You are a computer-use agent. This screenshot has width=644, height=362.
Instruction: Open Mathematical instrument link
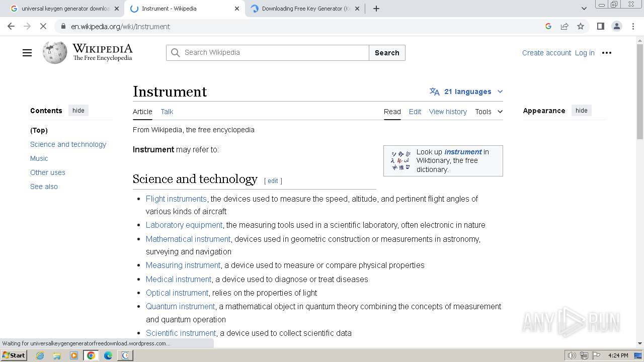tap(188, 239)
